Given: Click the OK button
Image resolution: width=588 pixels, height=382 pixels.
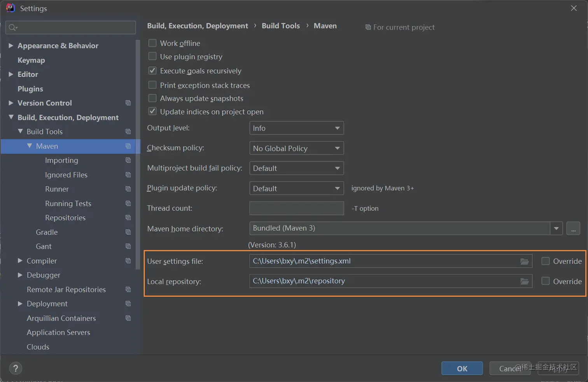Looking at the screenshot, I should pyautogui.click(x=462, y=368).
